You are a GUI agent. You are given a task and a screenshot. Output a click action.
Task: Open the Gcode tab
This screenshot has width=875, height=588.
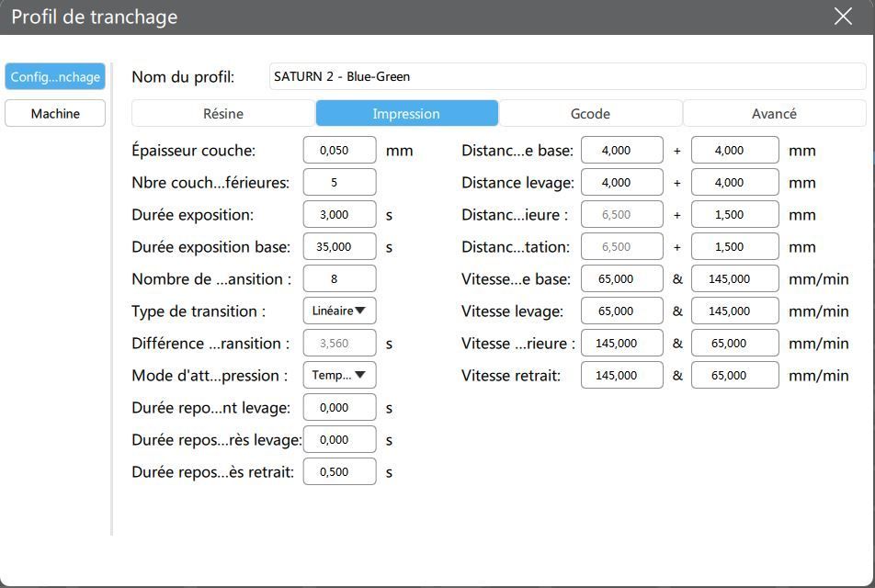pyautogui.click(x=590, y=113)
